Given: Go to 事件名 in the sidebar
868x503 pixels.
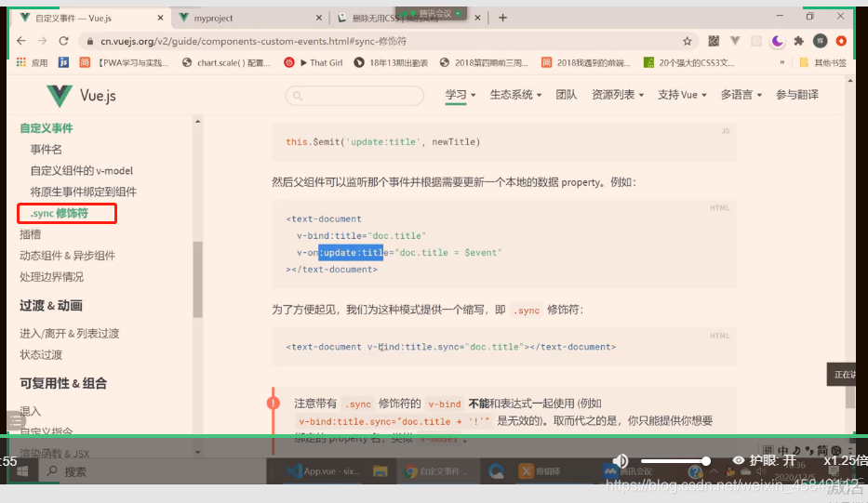Looking at the screenshot, I should click(46, 150).
